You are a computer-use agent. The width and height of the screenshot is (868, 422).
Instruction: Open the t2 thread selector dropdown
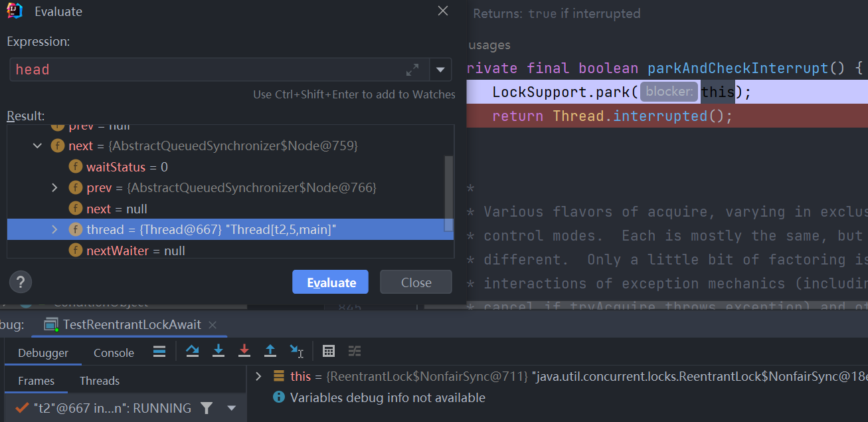[232, 407]
